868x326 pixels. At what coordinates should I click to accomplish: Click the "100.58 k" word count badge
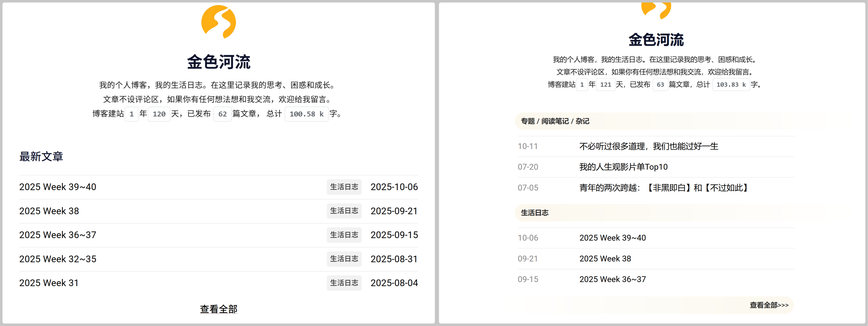307,114
